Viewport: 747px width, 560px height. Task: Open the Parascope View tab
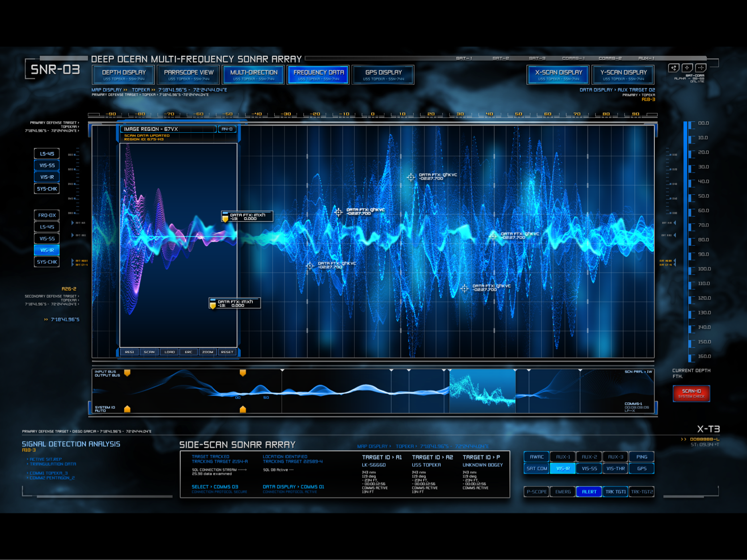[189, 75]
